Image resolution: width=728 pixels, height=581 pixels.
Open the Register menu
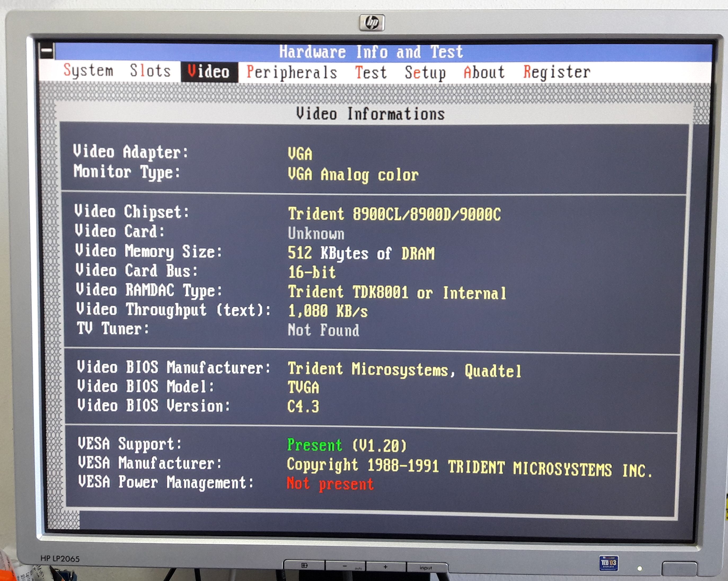(557, 72)
